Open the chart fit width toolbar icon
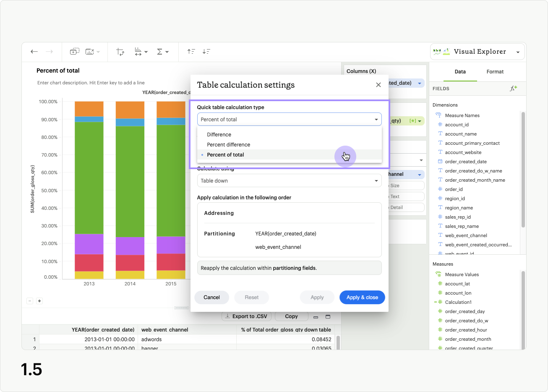548x392 pixels. pos(139,51)
